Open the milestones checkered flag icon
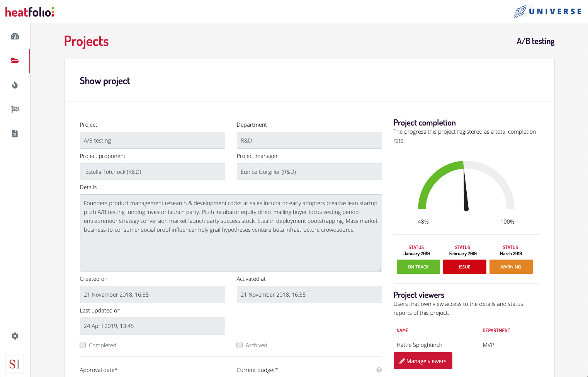The width and height of the screenshot is (588, 377). pyautogui.click(x=15, y=109)
